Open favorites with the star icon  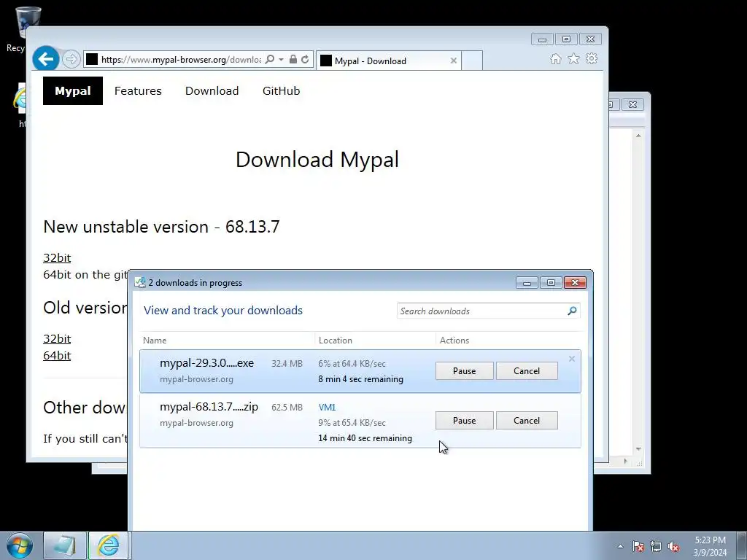(573, 58)
